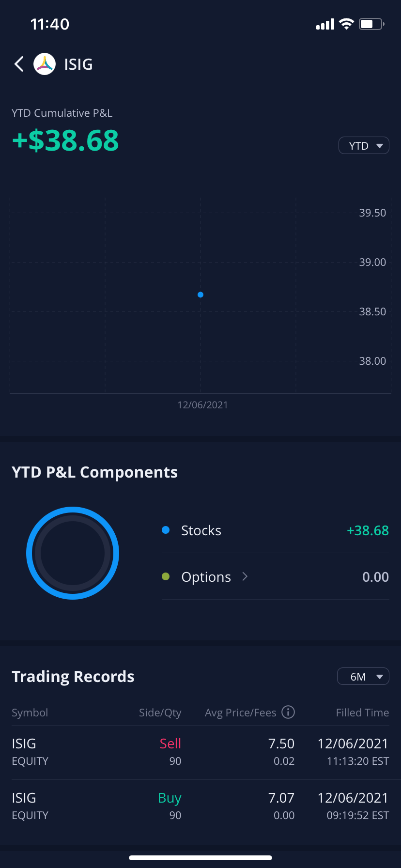Tap the ISIG company logo icon
Screen dimensions: 401x868
45,64
